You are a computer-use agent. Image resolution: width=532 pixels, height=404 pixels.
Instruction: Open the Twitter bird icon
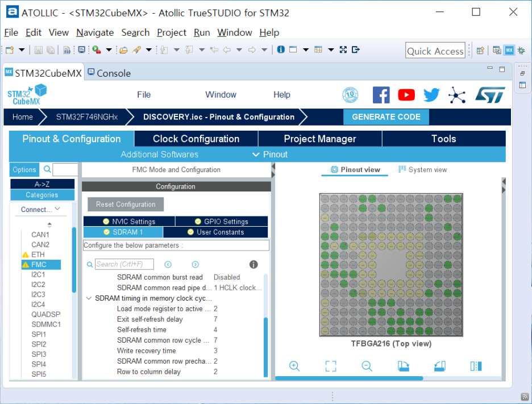tap(431, 95)
